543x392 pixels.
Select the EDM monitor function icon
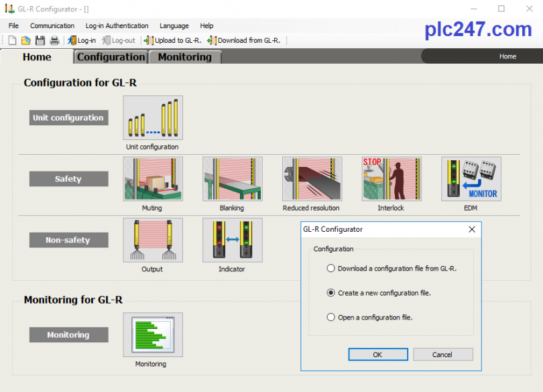pos(470,179)
